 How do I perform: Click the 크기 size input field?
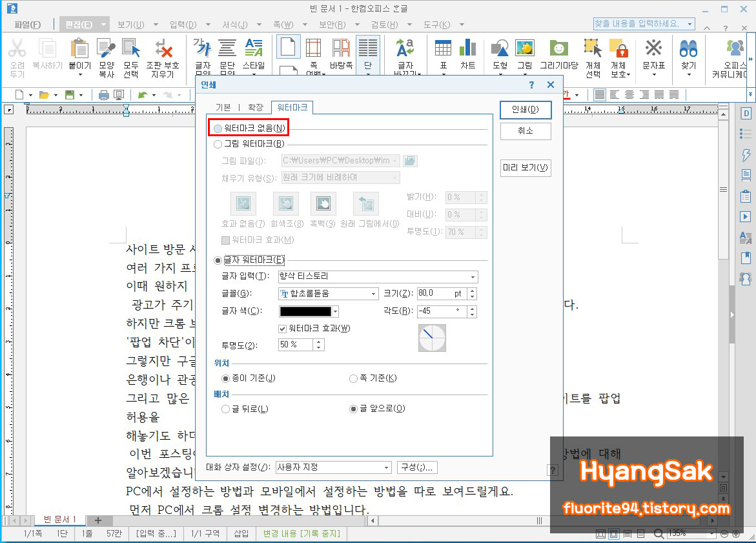tap(442, 294)
